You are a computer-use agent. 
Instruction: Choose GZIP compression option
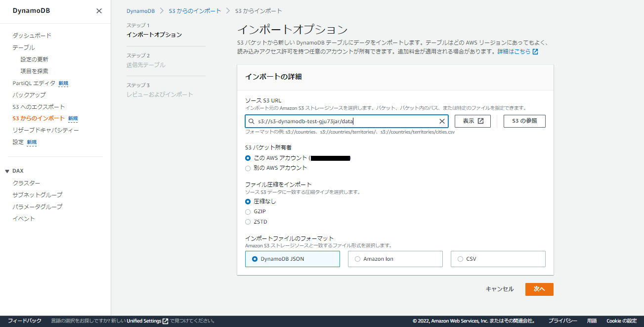click(248, 212)
